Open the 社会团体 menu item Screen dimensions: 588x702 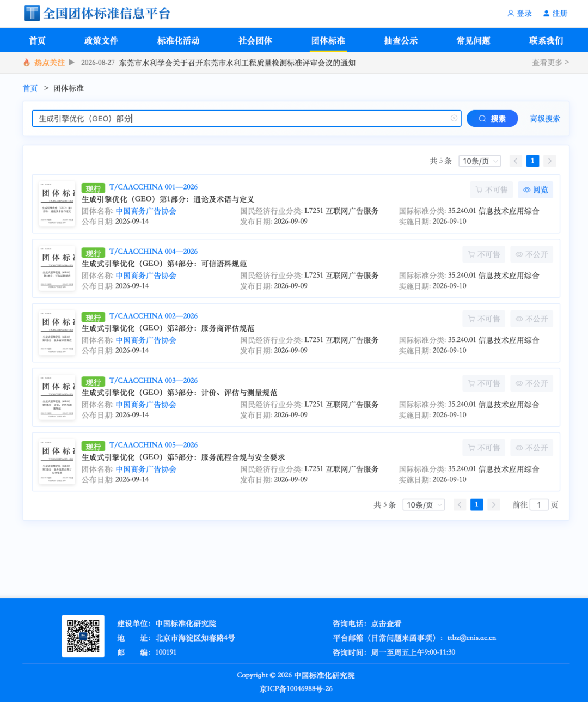255,41
